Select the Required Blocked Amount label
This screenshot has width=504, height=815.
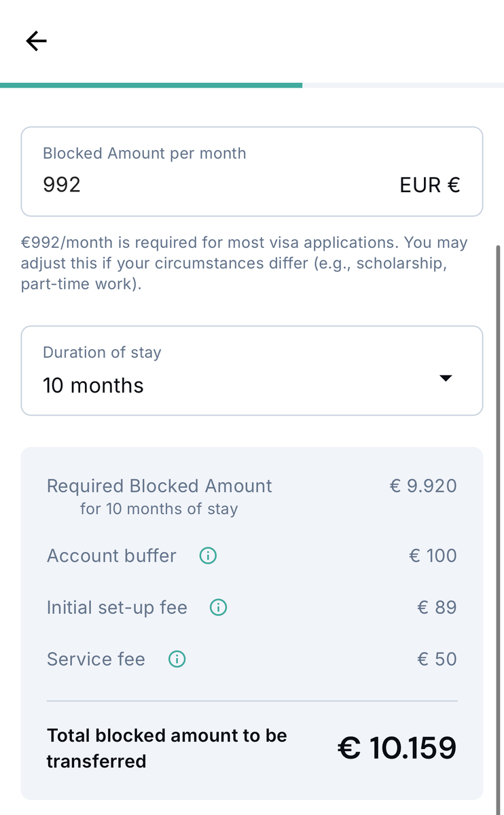click(159, 486)
